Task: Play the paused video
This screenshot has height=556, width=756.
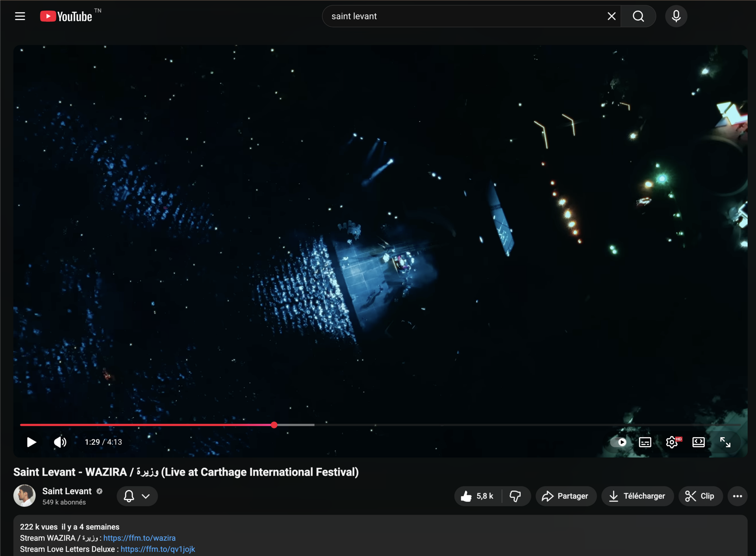Action: click(31, 442)
